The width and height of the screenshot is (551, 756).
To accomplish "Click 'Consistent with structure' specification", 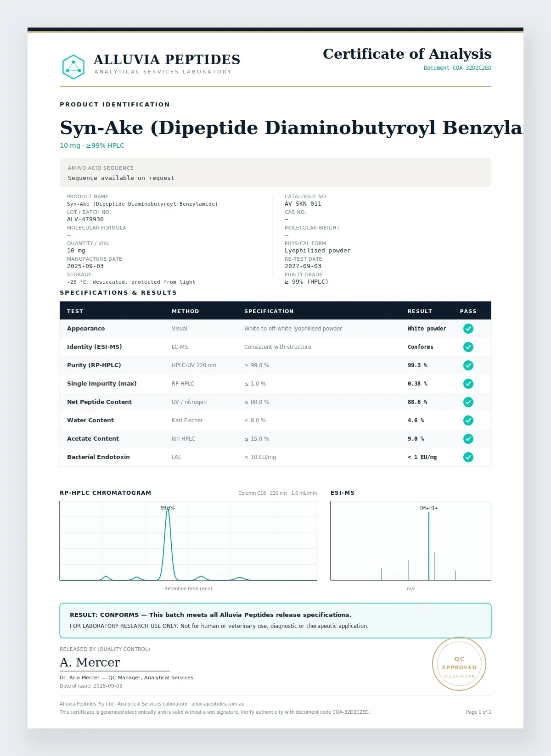I will (278, 347).
